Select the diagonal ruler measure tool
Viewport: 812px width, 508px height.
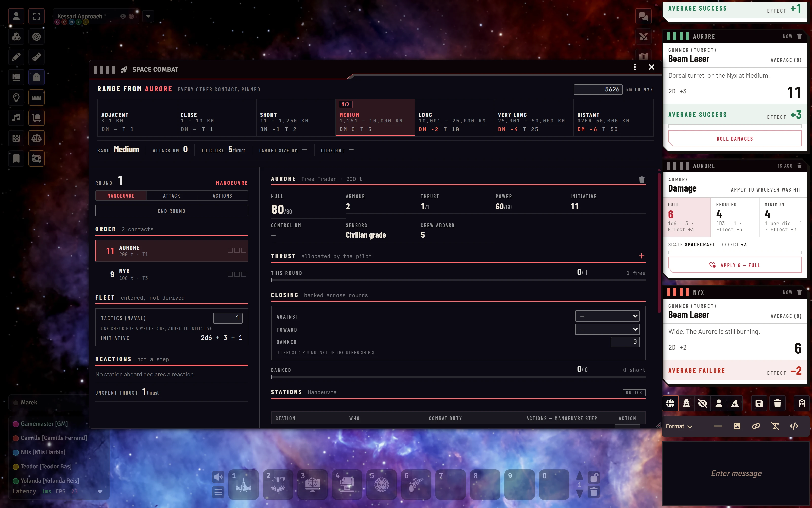37,57
